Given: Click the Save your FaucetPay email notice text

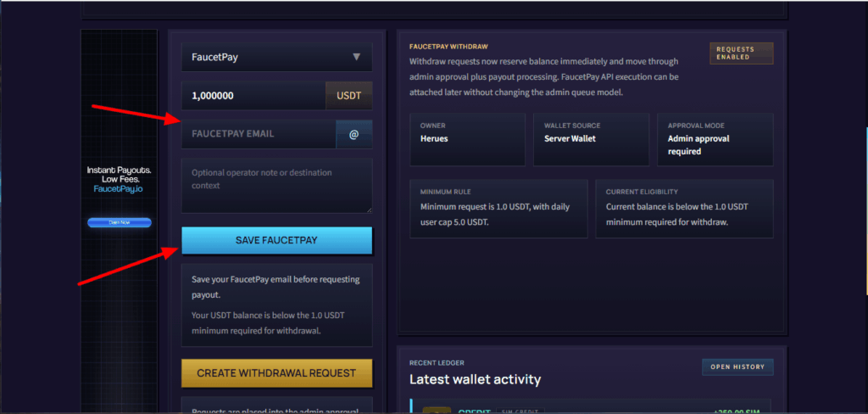Looking at the screenshot, I should pyautogui.click(x=275, y=287).
